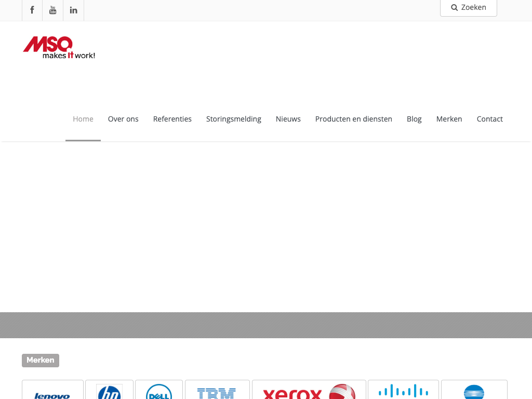Select the IBM brand logo
Image resolution: width=532 pixels, height=399 pixels.
click(217, 390)
